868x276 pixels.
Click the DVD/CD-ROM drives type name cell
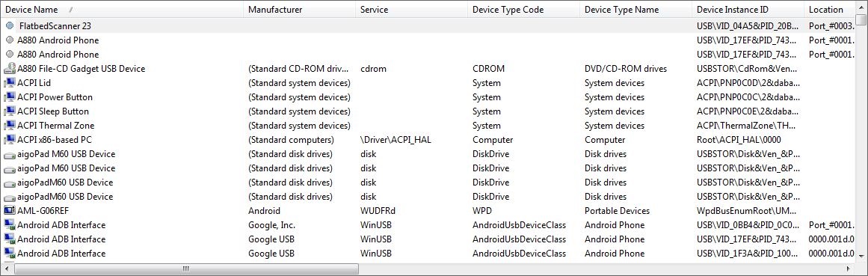click(626, 69)
